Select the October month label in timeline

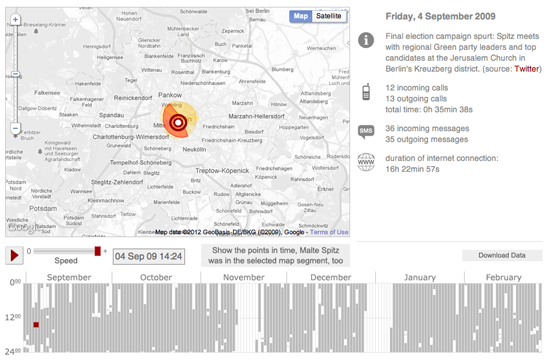(x=156, y=277)
